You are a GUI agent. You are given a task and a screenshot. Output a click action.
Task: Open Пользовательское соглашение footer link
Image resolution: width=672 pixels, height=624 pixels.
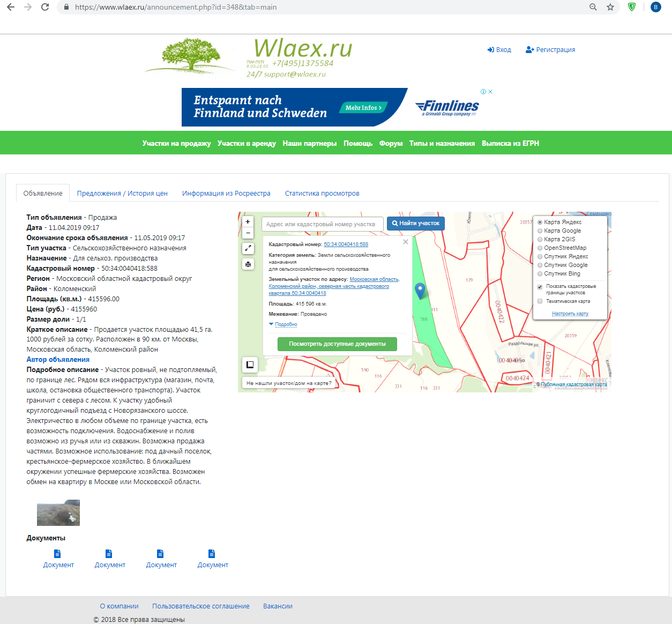click(x=201, y=606)
